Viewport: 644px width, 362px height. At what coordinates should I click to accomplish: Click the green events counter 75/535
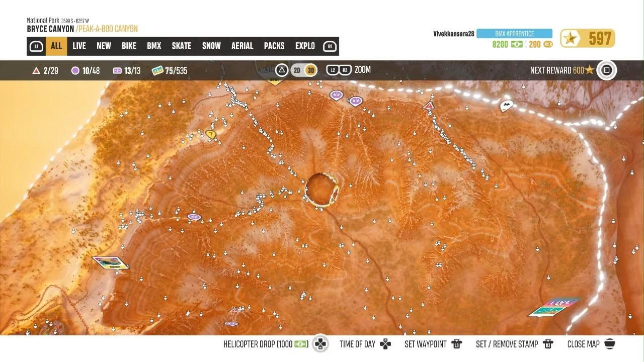[x=170, y=71]
